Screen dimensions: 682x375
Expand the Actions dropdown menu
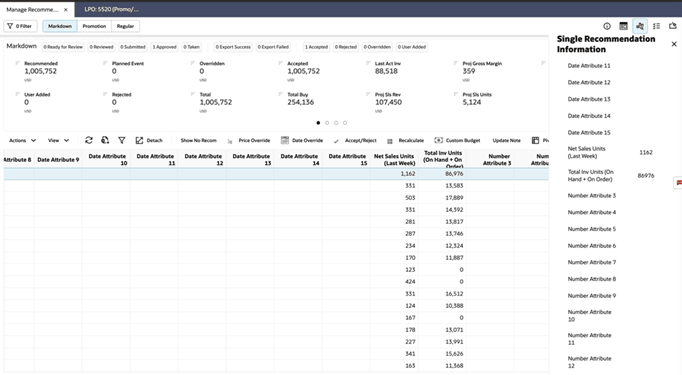pos(22,140)
